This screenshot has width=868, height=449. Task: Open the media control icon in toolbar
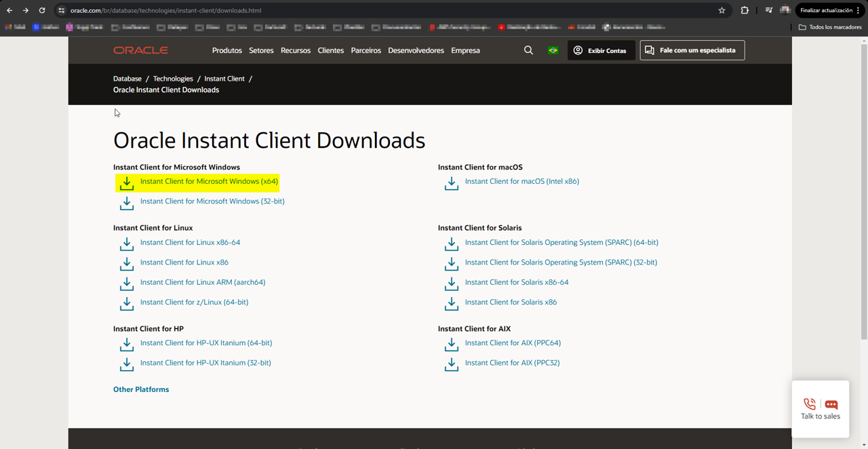click(768, 10)
